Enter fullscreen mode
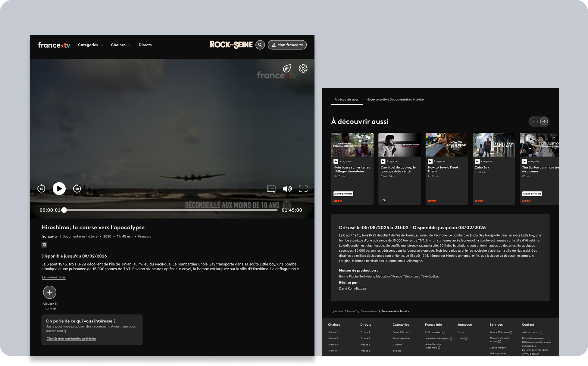Screen dimensions: 588x366 tap(303, 189)
